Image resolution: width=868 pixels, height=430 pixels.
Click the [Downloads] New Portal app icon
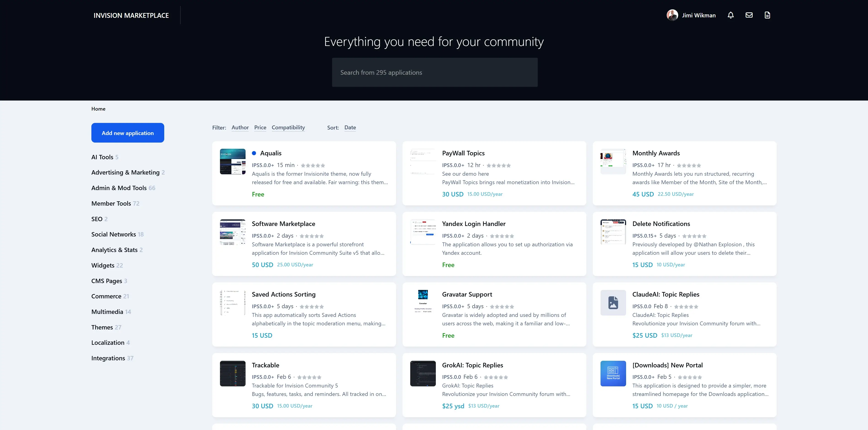[x=613, y=373]
